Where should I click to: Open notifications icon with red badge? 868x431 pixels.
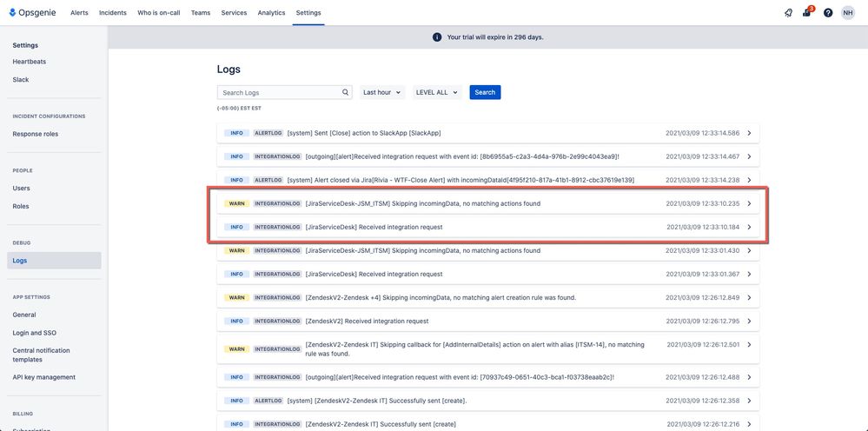pyautogui.click(x=807, y=12)
